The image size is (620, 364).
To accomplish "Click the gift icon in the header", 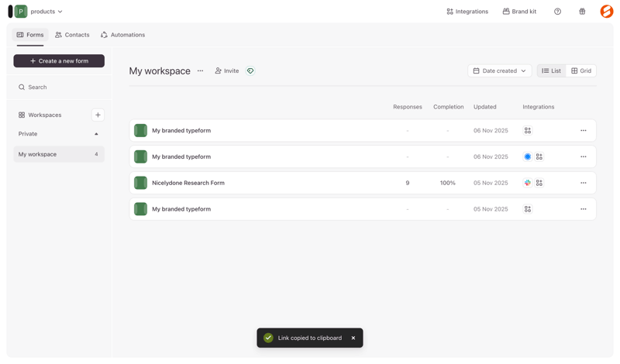I will pyautogui.click(x=582, y=12).
